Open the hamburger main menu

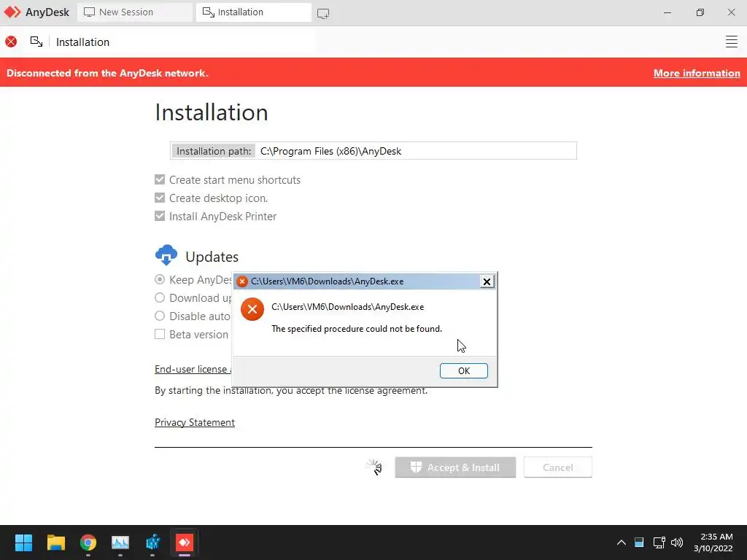(x=731, y=42)
